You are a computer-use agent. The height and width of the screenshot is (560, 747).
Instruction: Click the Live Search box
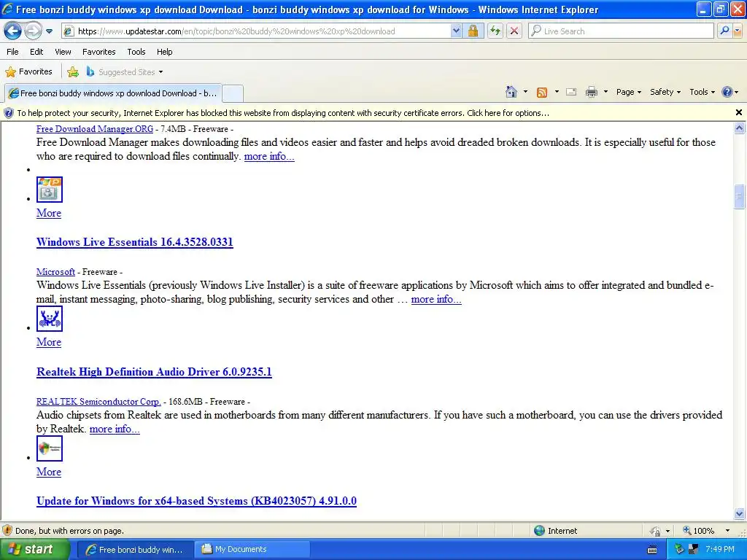pyautogui.click(x=621, y=31)
